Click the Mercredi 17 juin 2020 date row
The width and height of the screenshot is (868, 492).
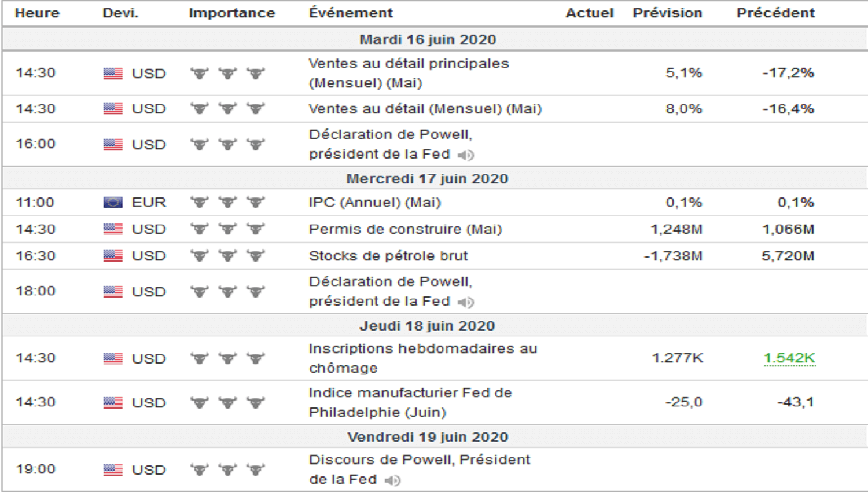427,179
